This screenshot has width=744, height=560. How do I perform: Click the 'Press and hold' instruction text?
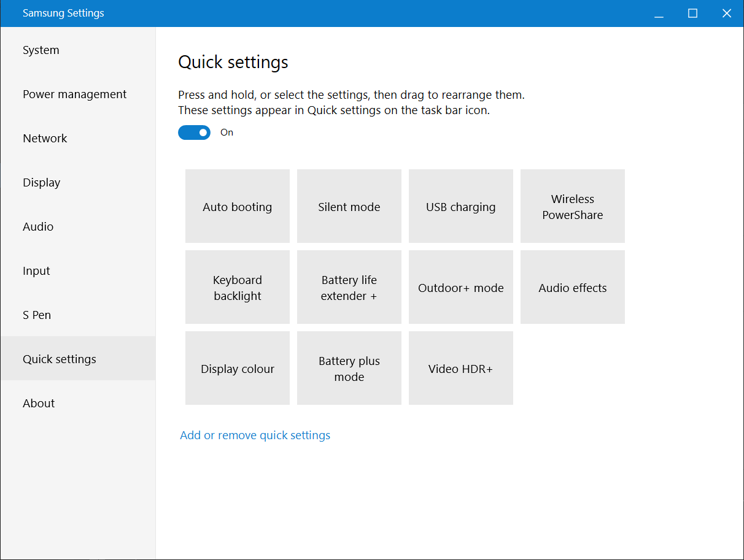(351, 95)
